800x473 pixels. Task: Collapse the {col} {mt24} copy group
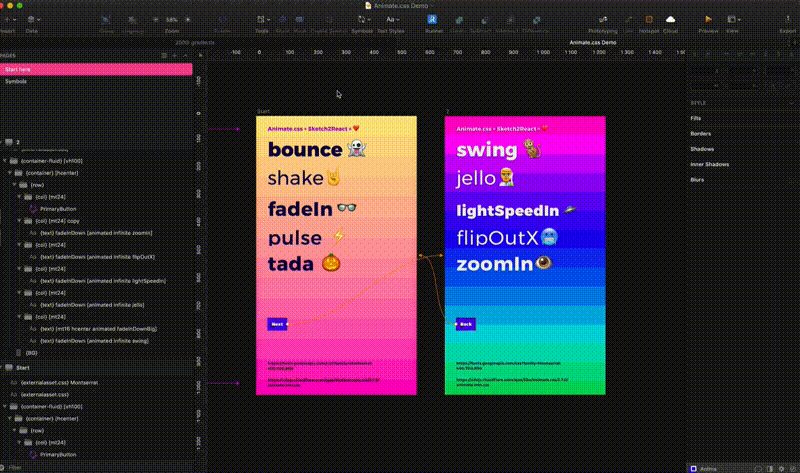tap(19, 221)
